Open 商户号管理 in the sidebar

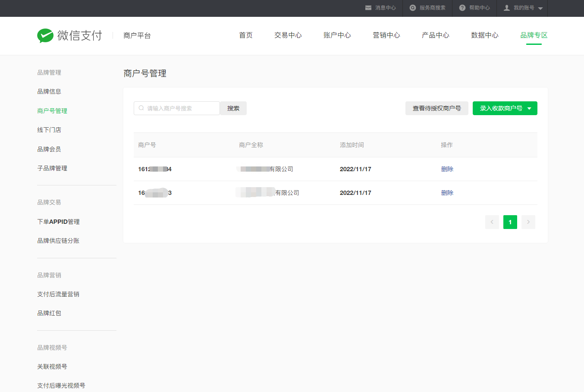click(x=52, y=111)
